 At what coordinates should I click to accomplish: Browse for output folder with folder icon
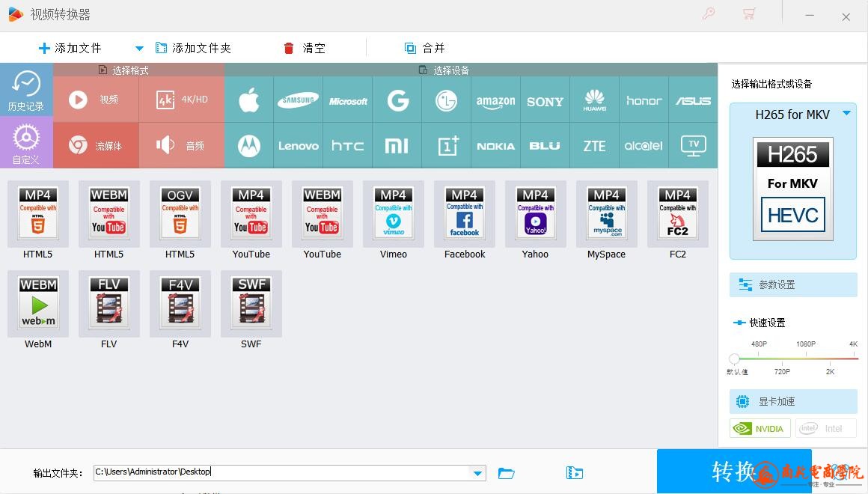(x=506, y=473)
